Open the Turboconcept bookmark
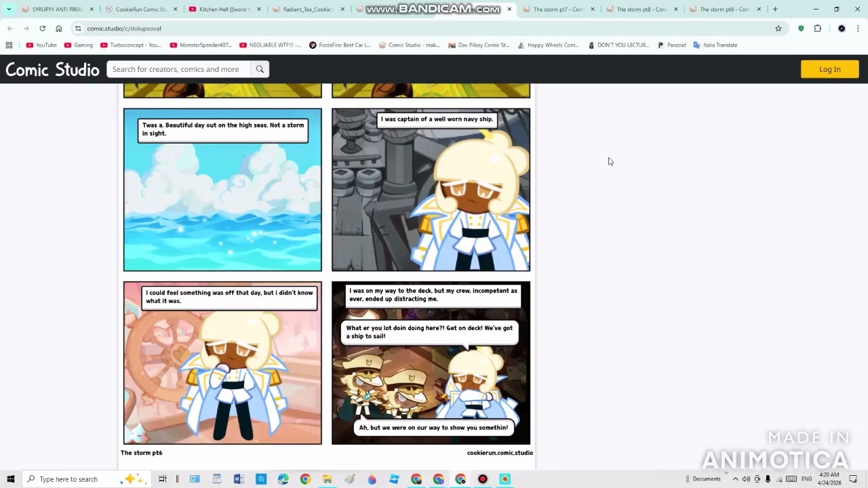 coord(131,45)
